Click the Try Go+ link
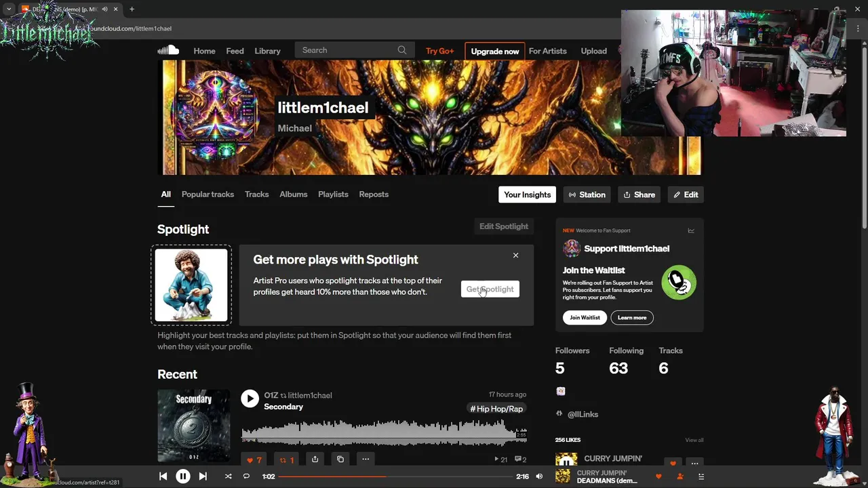This screenshot has height=488, width=868. [439, 51]
